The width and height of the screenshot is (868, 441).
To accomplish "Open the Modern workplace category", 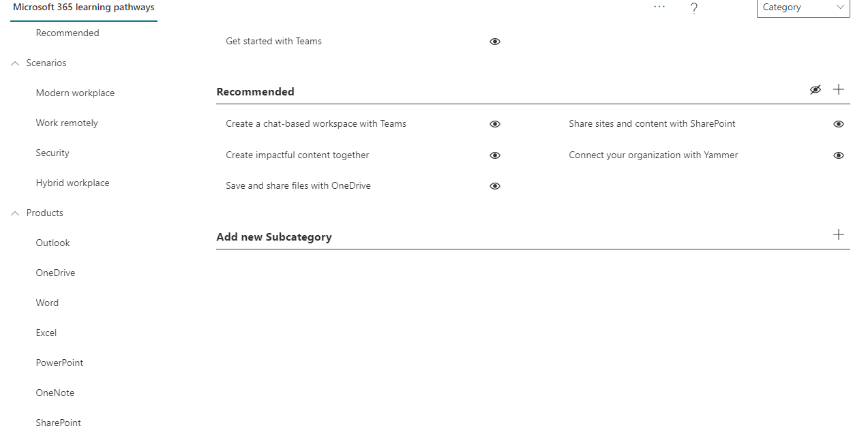I will (75, 93).
